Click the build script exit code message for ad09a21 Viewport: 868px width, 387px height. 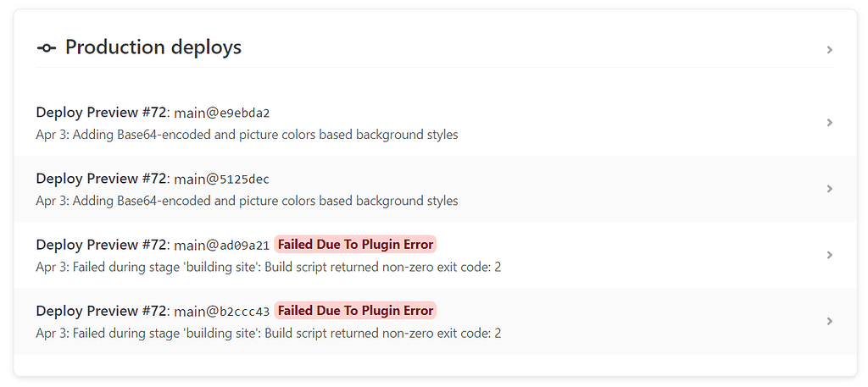click(x=269, y=268)
